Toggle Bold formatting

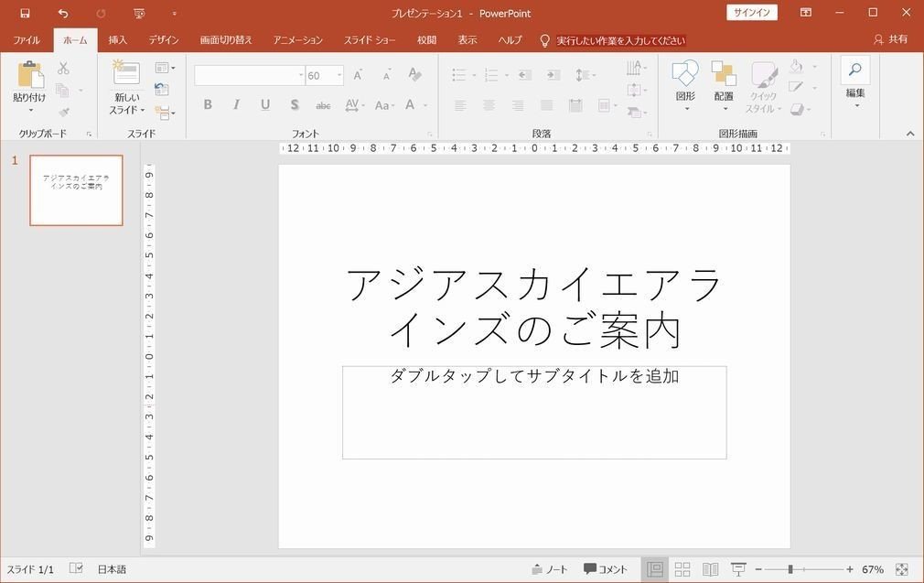(x=208, y=105)
